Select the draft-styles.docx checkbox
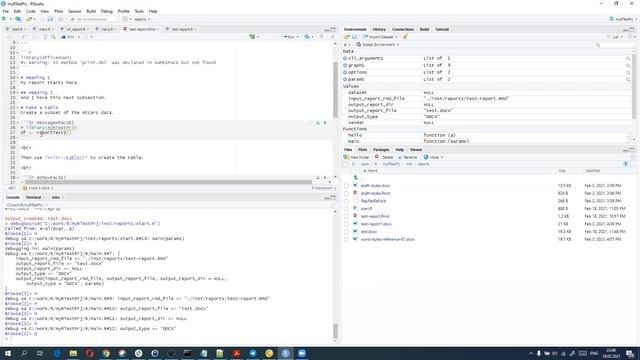 [346, 186]
